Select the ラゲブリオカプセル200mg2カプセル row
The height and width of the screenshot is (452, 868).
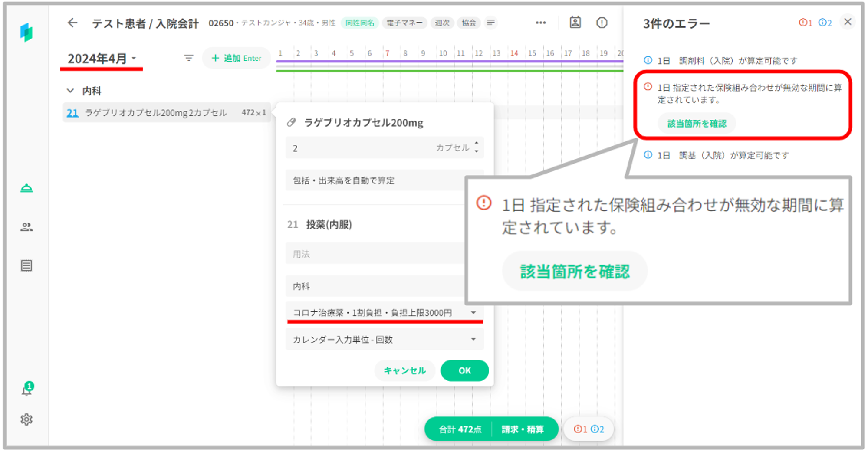167,113
